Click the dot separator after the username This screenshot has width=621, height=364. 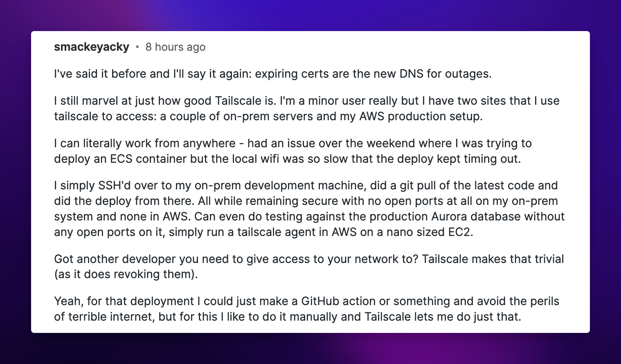point(137,47)
